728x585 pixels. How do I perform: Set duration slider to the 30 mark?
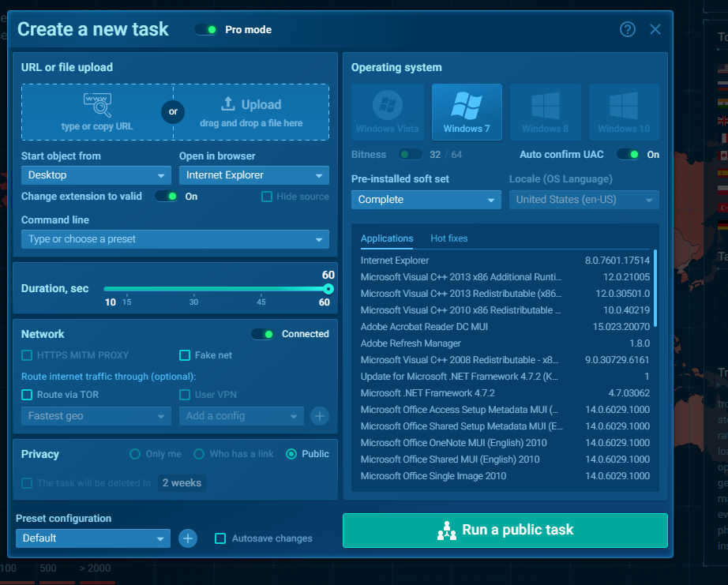pos(193,302)
